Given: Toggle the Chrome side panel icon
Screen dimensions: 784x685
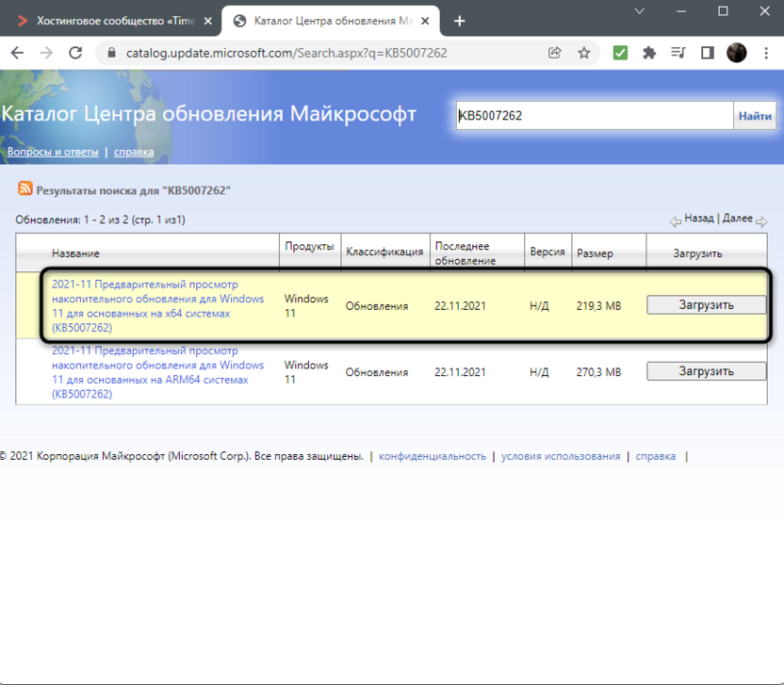Looking at the screenshot, I should 707,54.
